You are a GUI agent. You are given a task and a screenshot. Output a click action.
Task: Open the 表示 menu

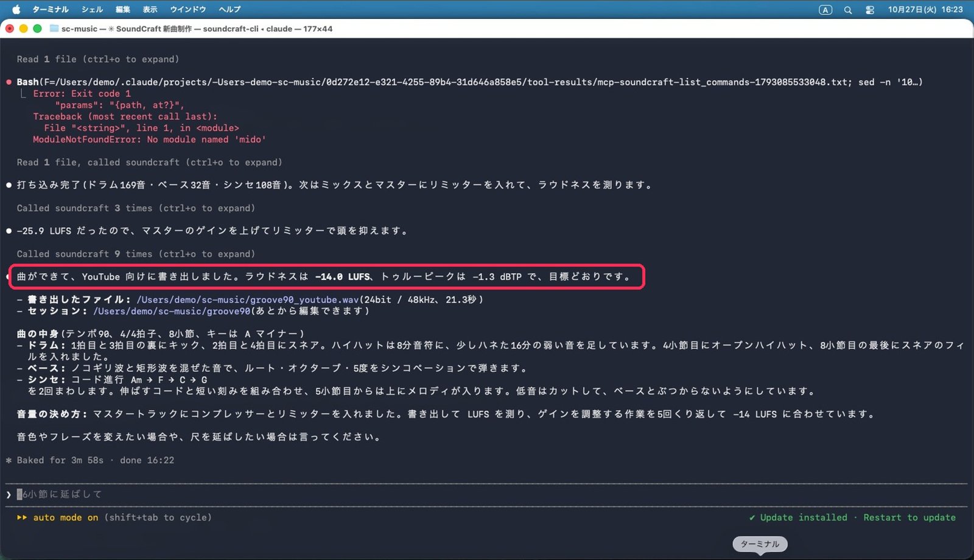[150, 9]
